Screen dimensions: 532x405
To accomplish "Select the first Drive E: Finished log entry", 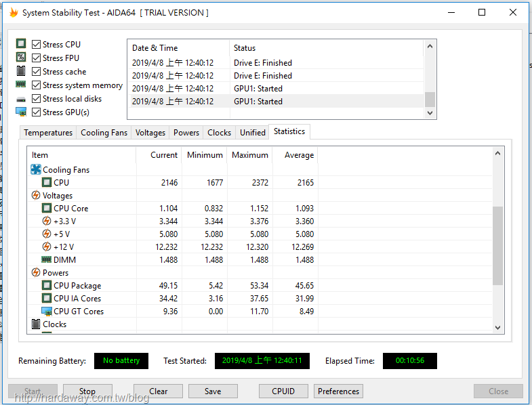I will (x=277, y=63).
